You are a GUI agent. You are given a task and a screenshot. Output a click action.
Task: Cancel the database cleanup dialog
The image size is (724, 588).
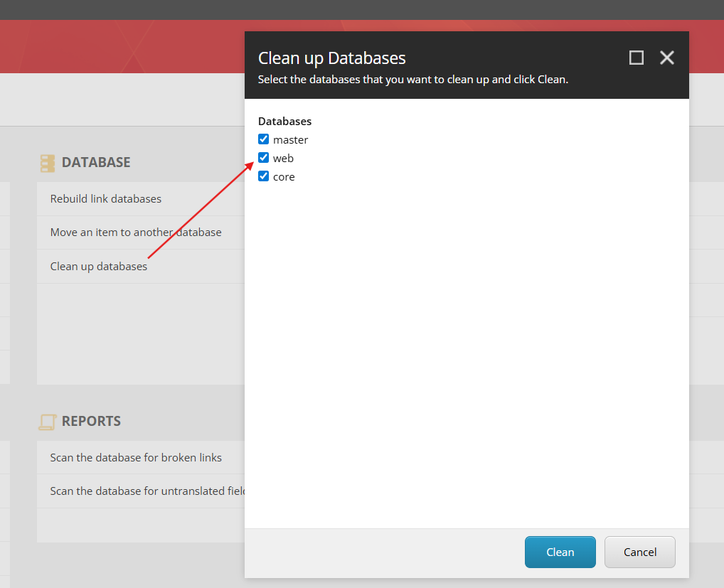[639, 552]
